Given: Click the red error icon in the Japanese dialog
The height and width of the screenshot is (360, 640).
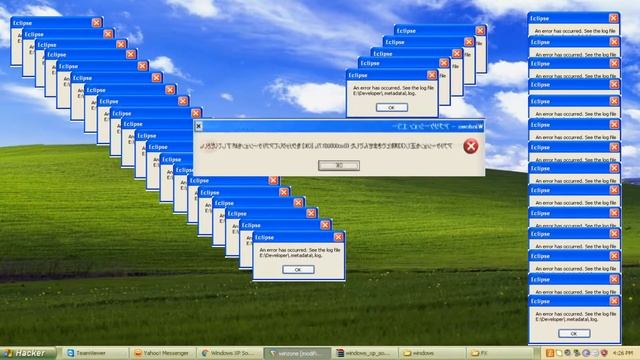Looking at the screenshot, I should [x=471, y=146].
